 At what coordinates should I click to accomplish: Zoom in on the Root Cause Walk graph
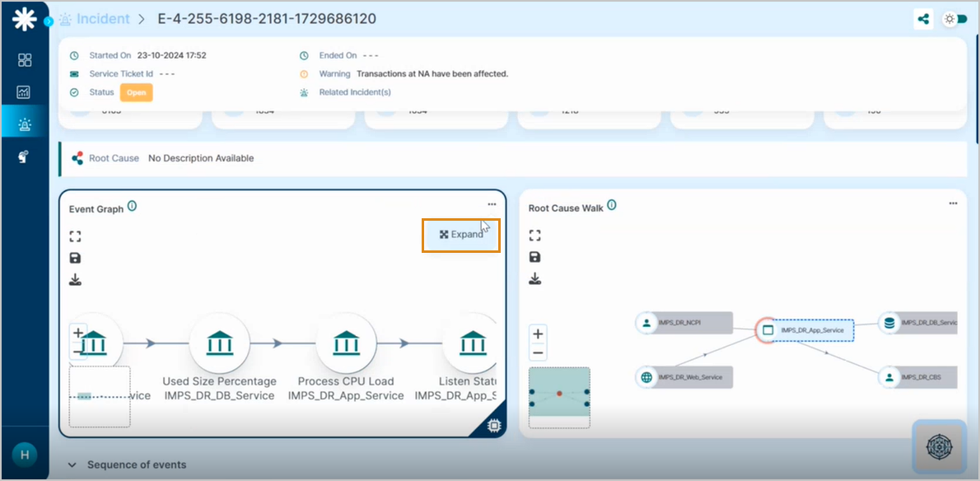point(538,334)
